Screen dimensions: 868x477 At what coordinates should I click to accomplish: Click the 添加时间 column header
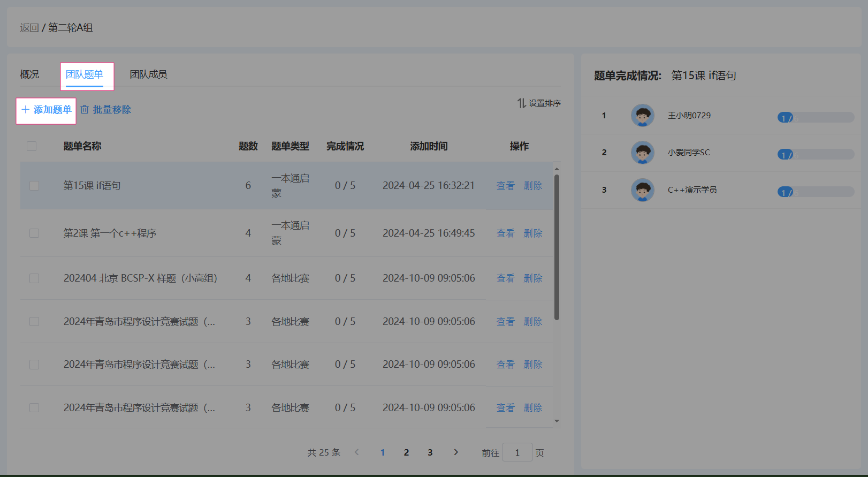point(429,146)
